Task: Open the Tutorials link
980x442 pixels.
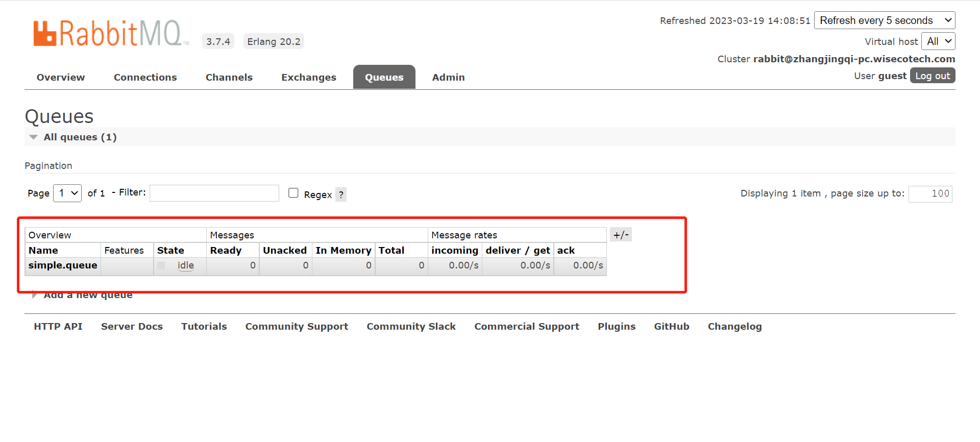Action: pyautogui.click(x=204, y=326)
